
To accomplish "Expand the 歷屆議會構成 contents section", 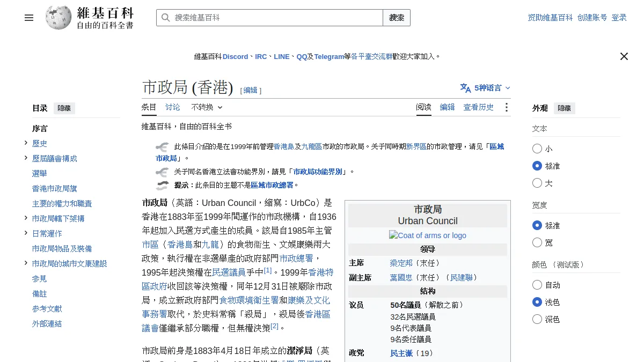I will click(x=26, y=158).
